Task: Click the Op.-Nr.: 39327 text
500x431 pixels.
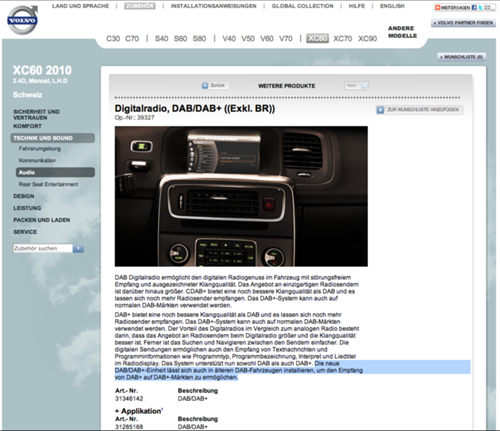Action: point(134,118)
